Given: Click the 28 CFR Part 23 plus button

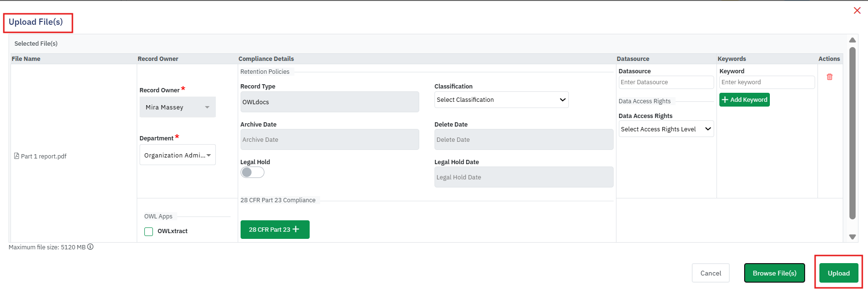Looking at the screenshot, I should point(275,229).
